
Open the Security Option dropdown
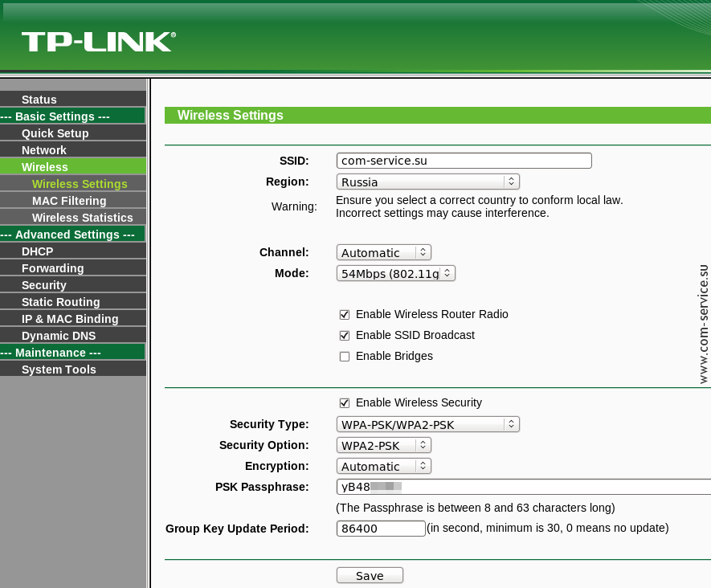pyautogui.click(x=383, y=445)
